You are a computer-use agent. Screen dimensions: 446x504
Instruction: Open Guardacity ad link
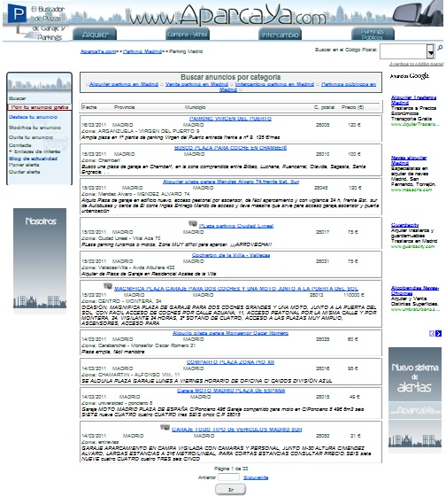(404, 225)
